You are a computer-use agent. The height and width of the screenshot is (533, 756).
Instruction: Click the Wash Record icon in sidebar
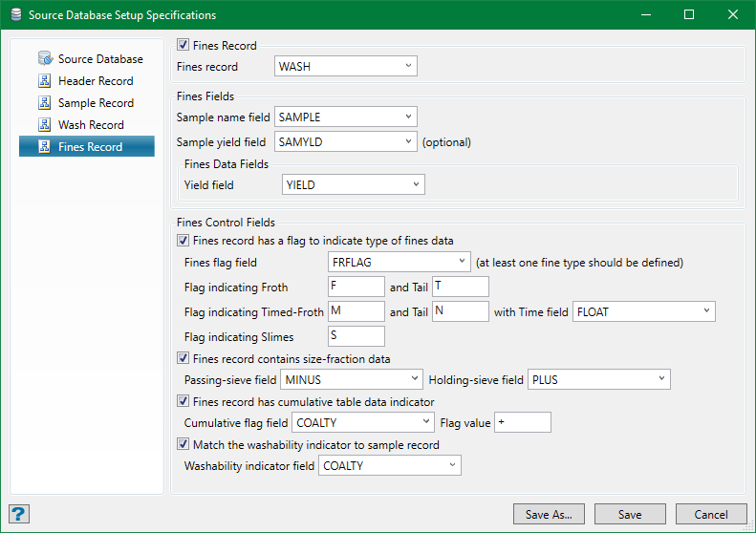(x=44, y=125)
